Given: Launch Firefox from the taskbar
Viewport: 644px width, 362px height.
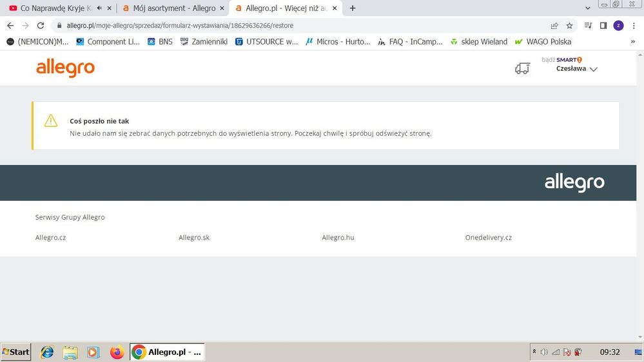Looking at the screenshot, I should (x=117, y=352).
